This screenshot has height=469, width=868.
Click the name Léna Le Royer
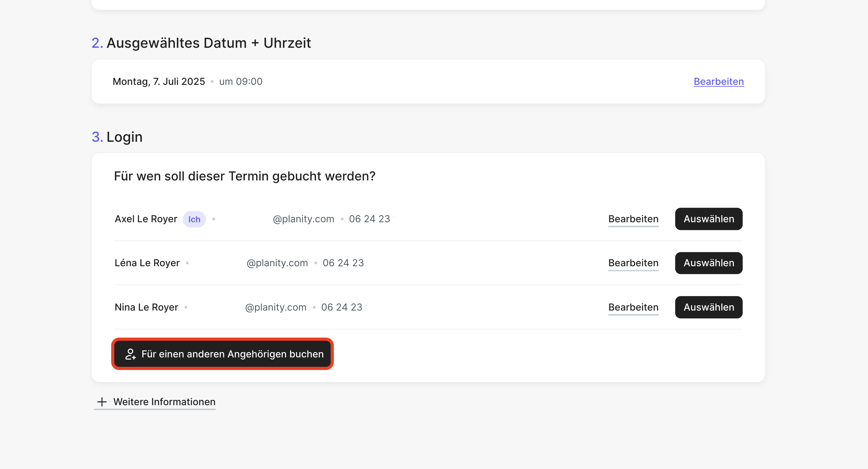(x=147, y=263)
